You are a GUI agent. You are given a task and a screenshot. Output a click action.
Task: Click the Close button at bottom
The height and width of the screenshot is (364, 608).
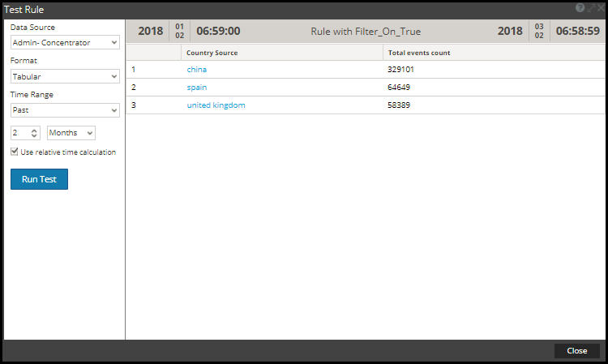577,351
